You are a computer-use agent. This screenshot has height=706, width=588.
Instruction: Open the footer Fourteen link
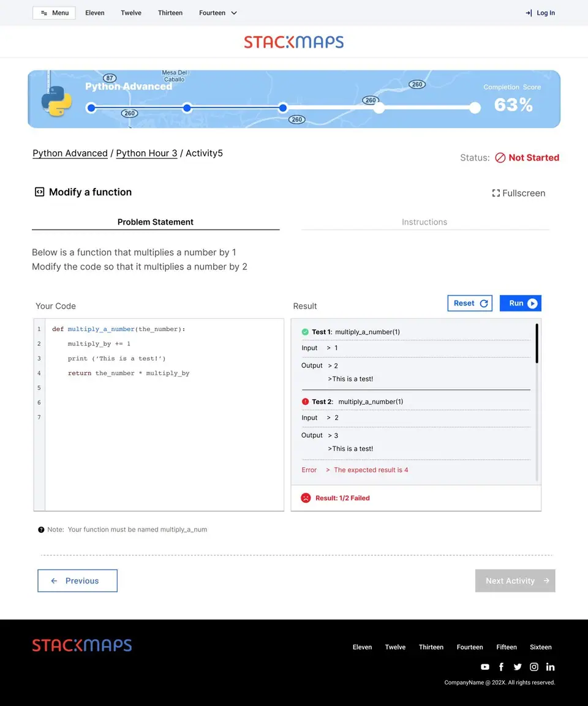[470, 647]
